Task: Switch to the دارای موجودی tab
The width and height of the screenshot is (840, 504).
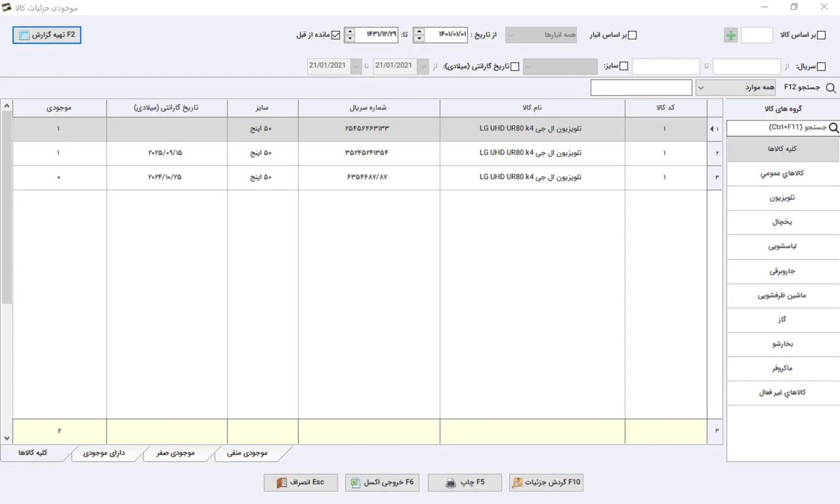Action: click(x=104, y=453)
